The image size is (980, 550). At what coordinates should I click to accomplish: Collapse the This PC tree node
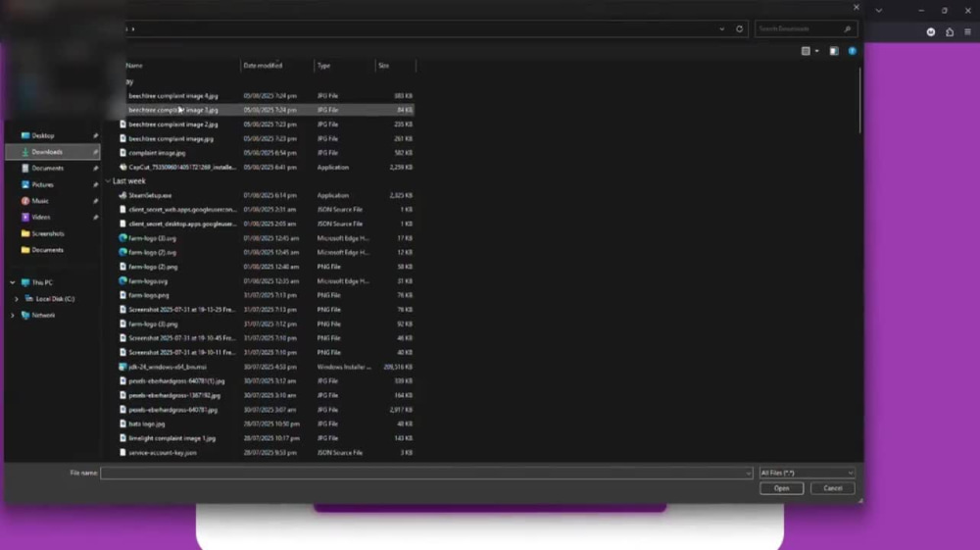13,282
